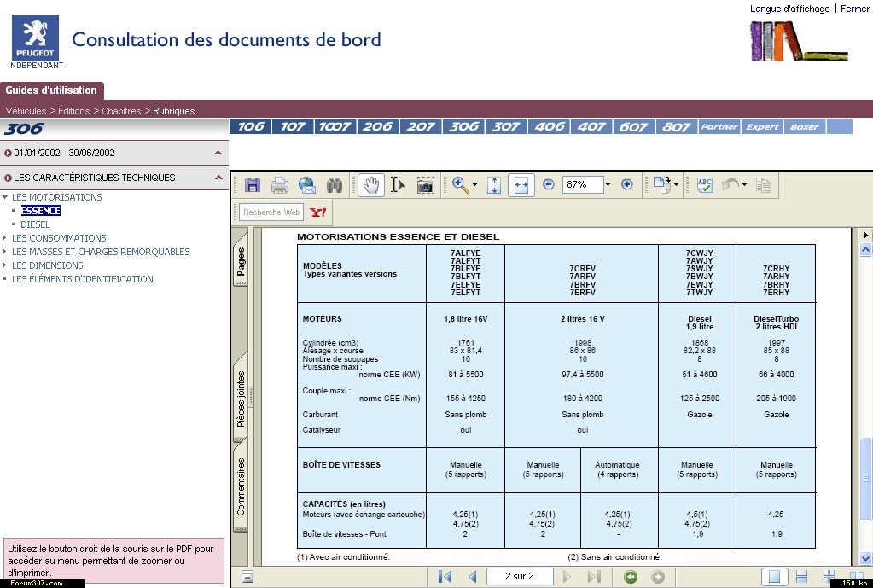This screenshot has width=873, height=588.
Task: Go to the next page
Action: [x=567, y=576]
